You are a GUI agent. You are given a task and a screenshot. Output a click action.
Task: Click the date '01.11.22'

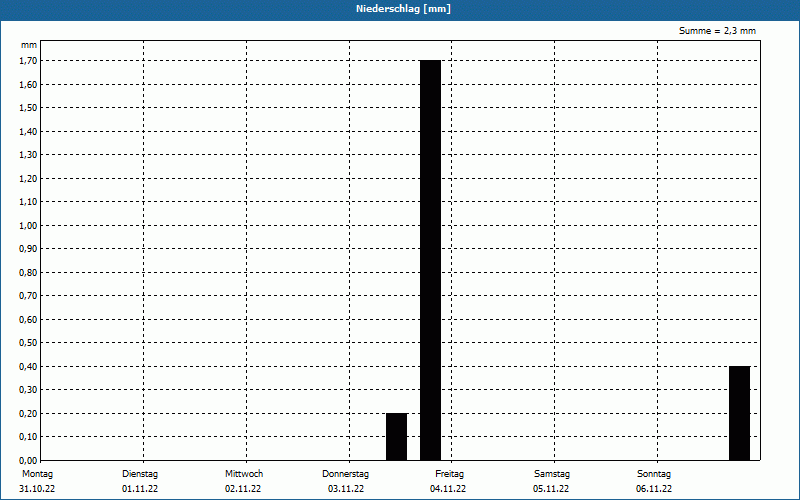[140, 489]
